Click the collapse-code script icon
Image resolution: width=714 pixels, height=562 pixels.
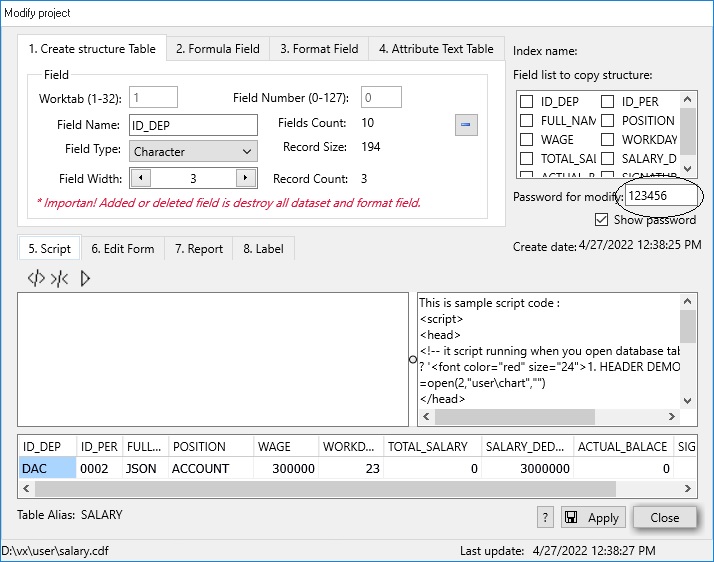pos(60,278)
